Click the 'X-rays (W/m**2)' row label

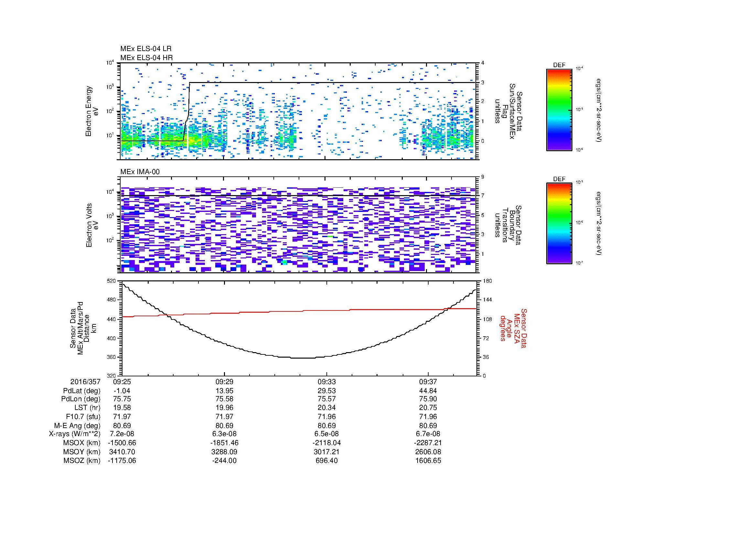[x=74, y=434]
